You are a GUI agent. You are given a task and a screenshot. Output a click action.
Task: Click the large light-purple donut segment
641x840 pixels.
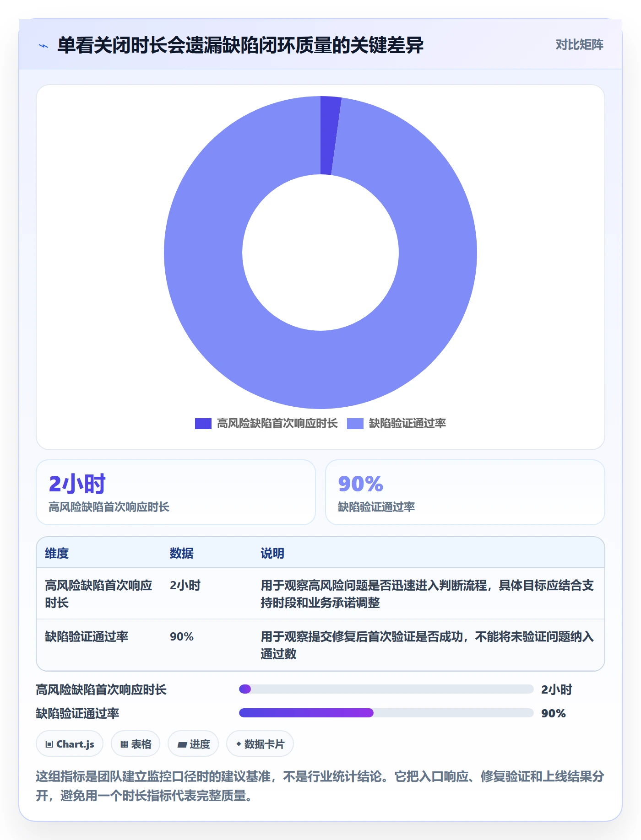(320, 371)
